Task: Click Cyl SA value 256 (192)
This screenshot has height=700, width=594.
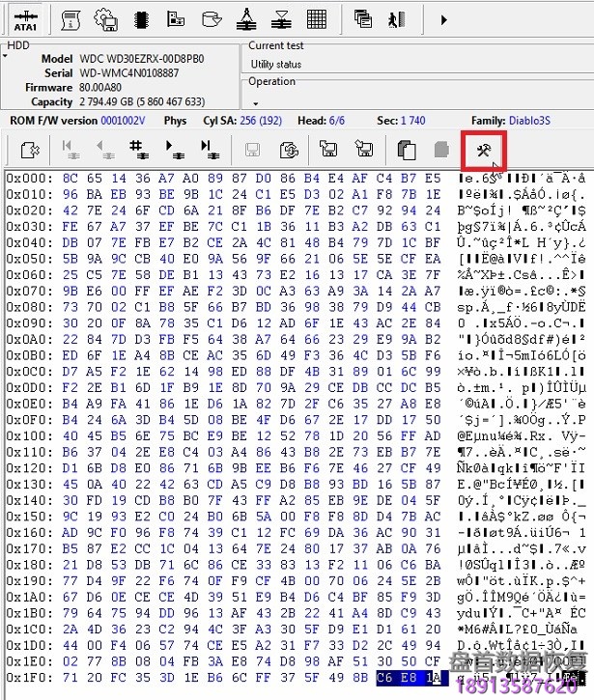Action: 261,121
